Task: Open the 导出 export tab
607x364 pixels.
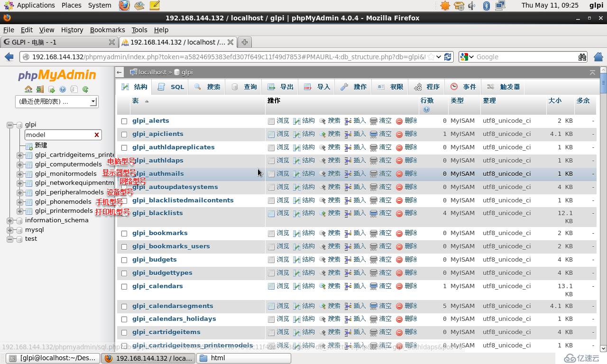Action: 281,87
